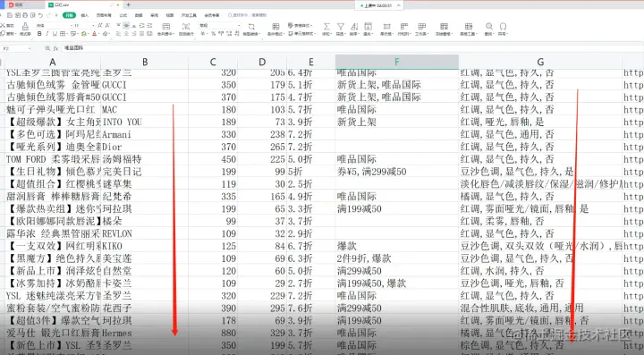Align text left

tap(118, 34)
